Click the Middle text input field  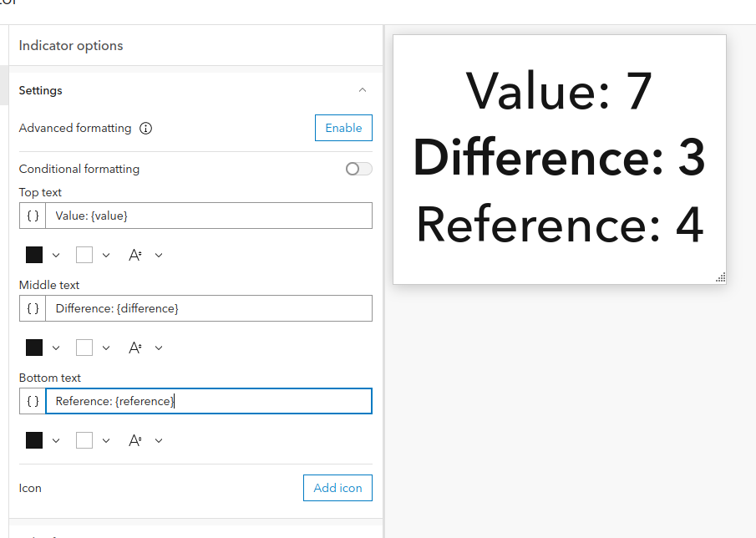[209, 308]
